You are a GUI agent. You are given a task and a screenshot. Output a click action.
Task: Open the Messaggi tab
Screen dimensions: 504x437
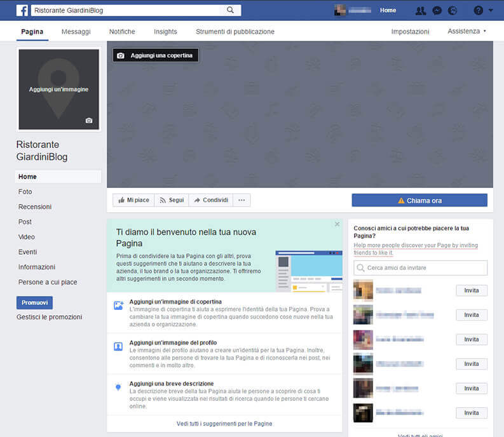pyautogui.click(x=76, y=32)
